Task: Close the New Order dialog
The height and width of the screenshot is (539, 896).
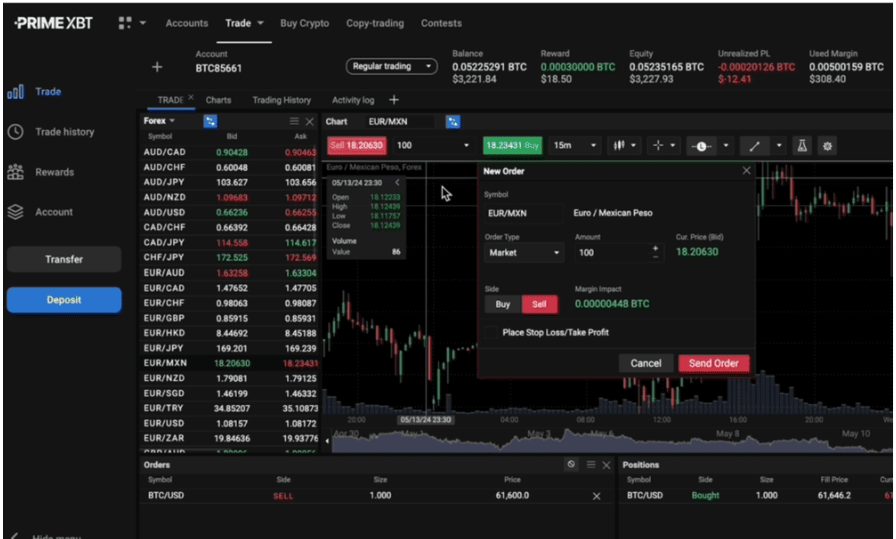Action: [x=746, y=171]
